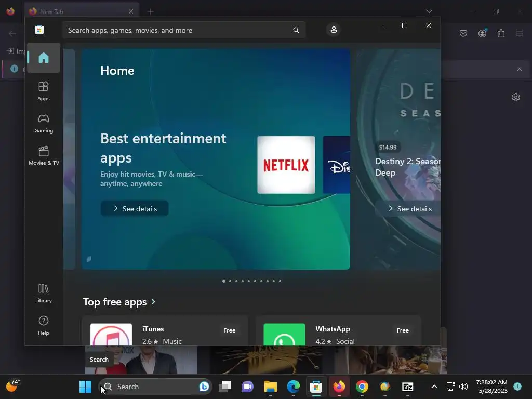Open notification center badge
Image resolution: width=532 pixels, height=399 pixels.
517,387
